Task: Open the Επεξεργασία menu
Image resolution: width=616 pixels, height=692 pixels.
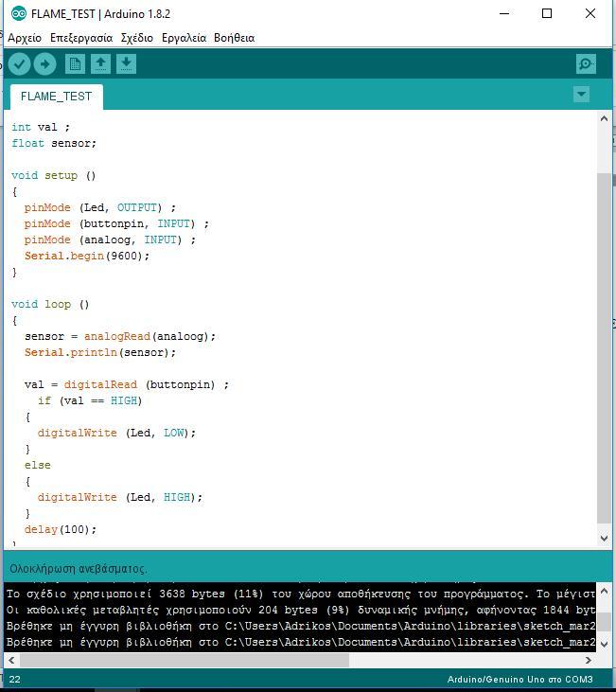Action: pyautogui.click(x=81, y=38)
